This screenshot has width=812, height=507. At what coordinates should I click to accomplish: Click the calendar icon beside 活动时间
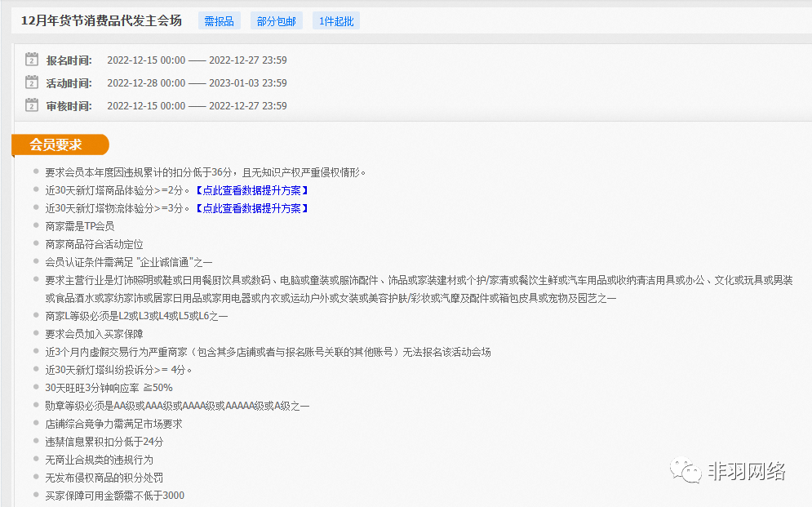pos(32,82)
